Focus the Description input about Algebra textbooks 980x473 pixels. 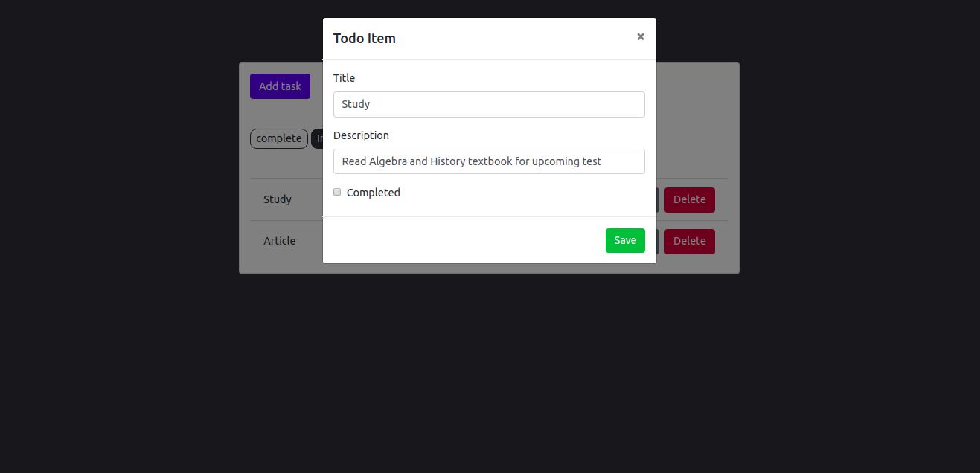point(489,161)
